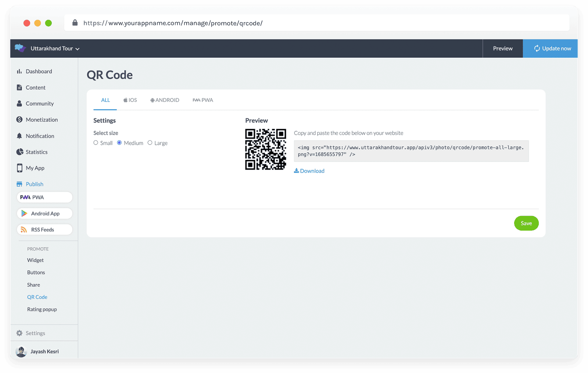Choose the Large size radio button
This screenshot has height=373, width=588.
[150, 143]
